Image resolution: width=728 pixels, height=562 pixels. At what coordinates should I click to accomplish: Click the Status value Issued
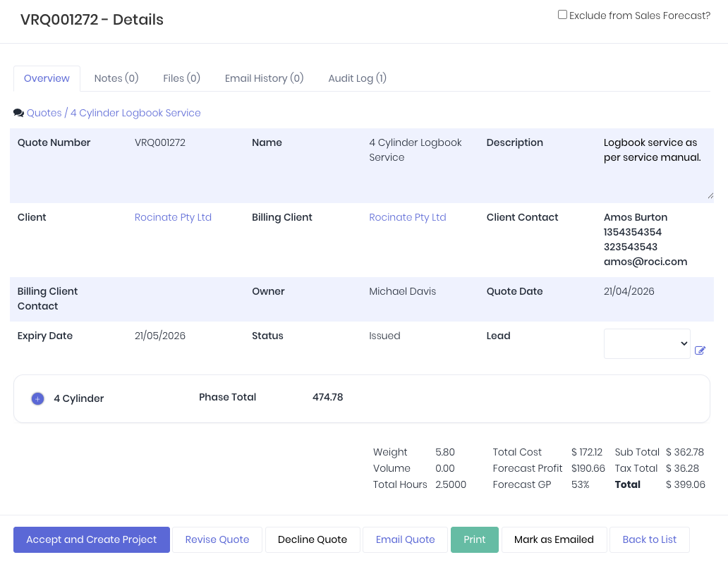point(384,336)
